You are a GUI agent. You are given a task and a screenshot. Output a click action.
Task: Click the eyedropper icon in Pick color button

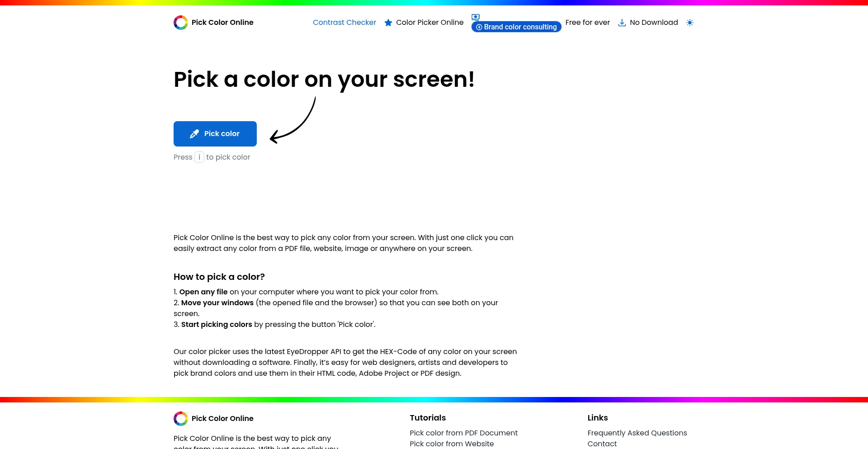pos(194,134)
